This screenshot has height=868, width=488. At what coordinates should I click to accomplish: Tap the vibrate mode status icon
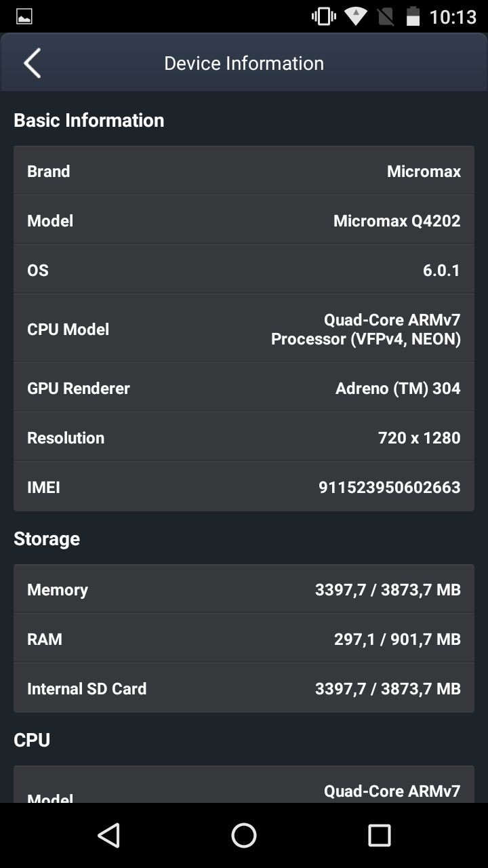pos(323,16)
